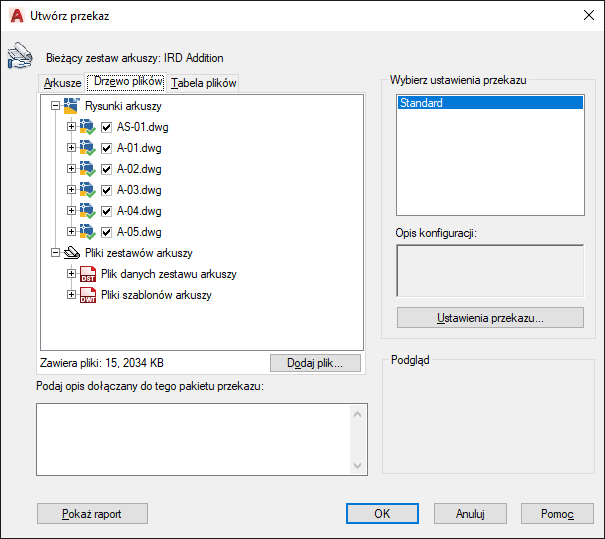Click the Rysunki arkuszy sheet drawings icon
This screenshot has width=605, height=539.
(x=72, y=106)
